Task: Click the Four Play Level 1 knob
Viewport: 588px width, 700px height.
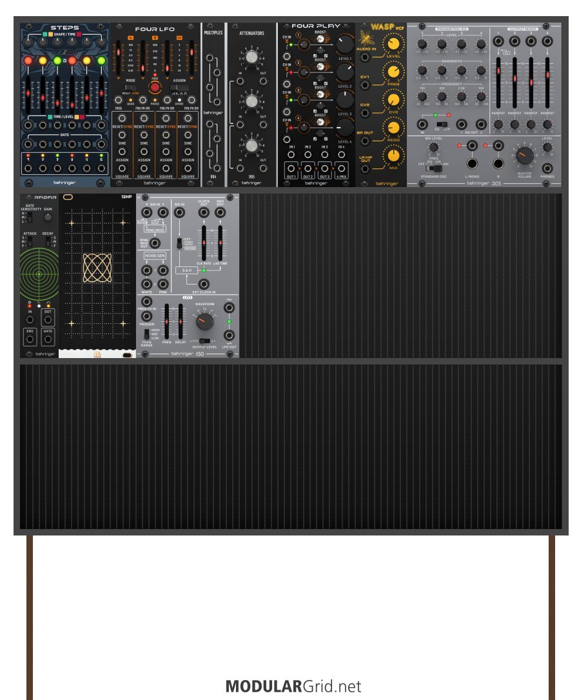Action: [x=344, y=44]
